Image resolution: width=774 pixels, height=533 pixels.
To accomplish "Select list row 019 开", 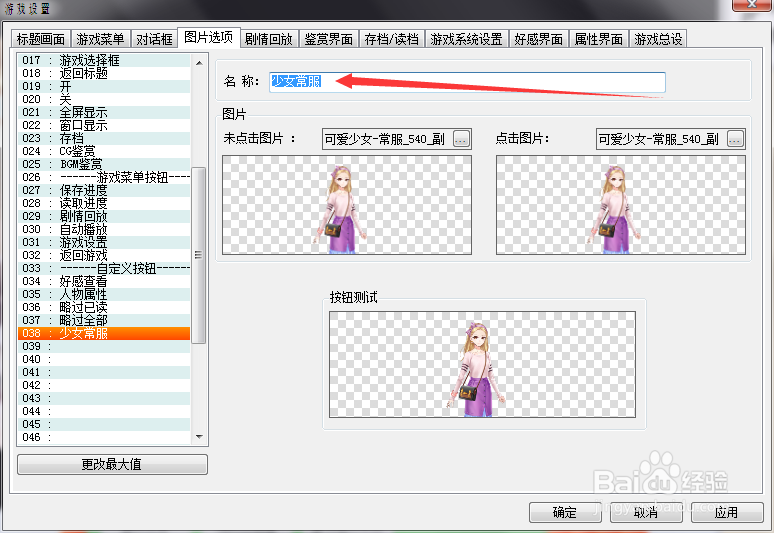I will pyautogui.click(x=104, y=86).
